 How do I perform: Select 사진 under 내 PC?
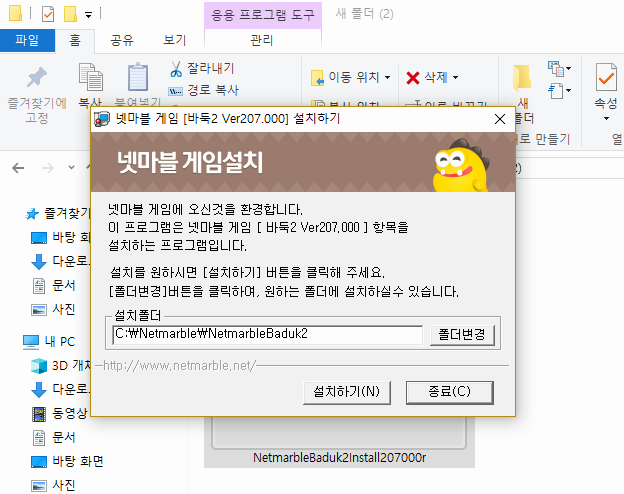[53, 485]
